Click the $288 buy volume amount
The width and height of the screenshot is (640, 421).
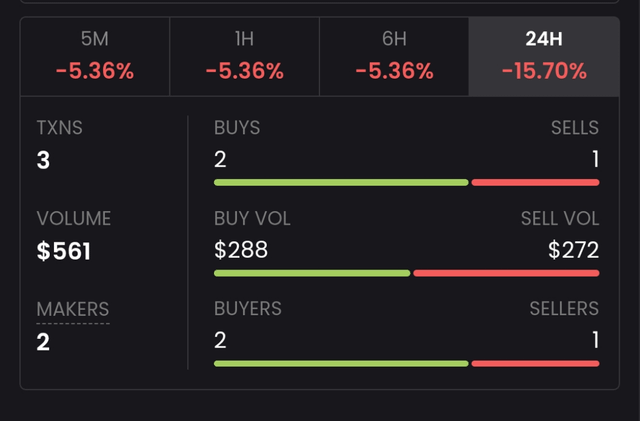tap(241, 250)
